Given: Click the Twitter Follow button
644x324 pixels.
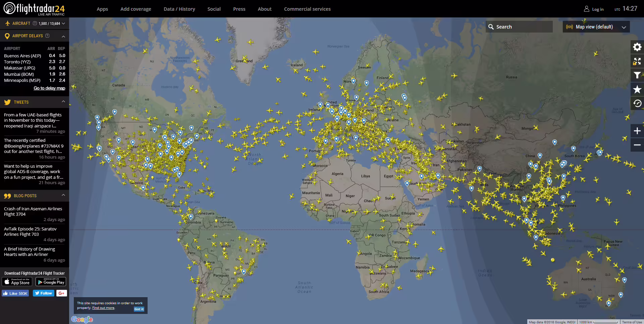Looking at the screenshot, I should (44, 293).
